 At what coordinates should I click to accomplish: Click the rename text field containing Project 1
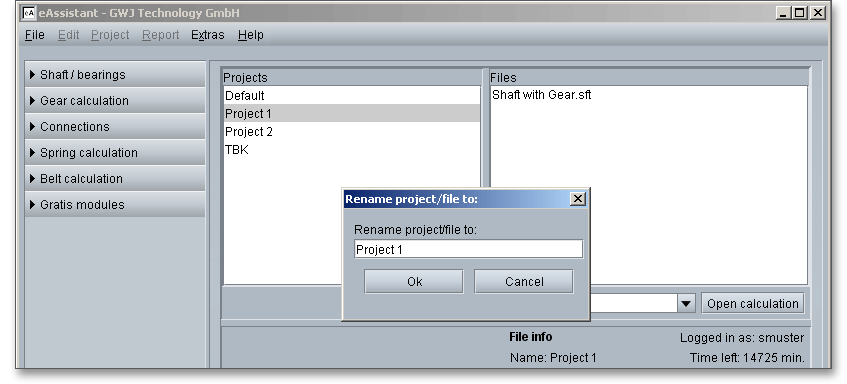click(x=469, y=250)
